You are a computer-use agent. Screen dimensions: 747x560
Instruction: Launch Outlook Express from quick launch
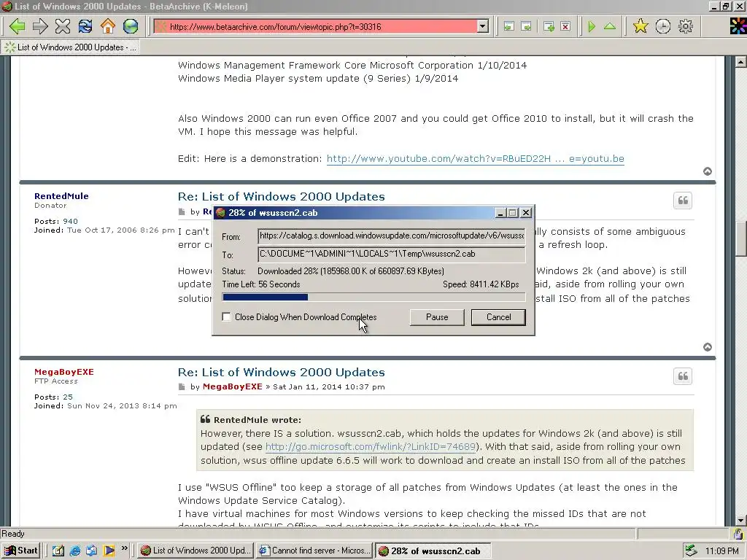pyautogui.click(x=91, y=551)
